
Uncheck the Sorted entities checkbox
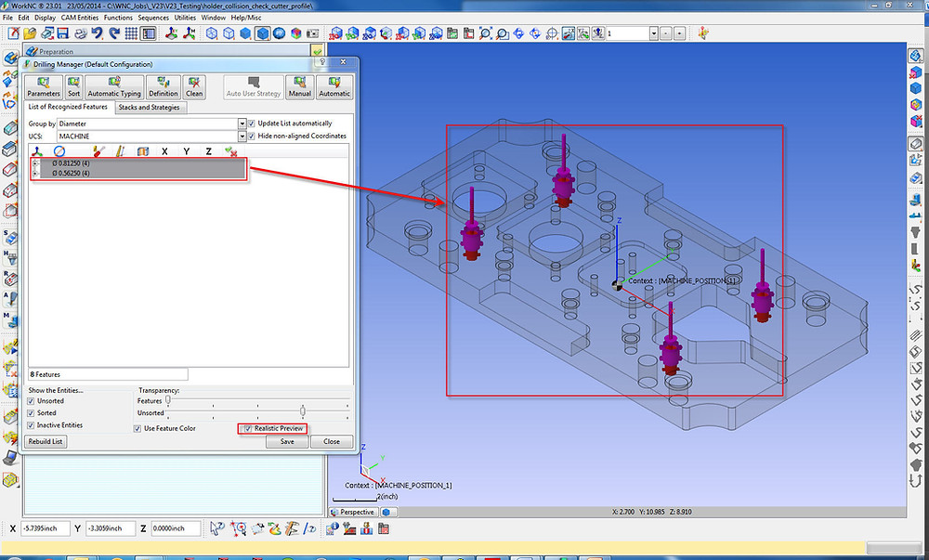click(x=31, y=412)
